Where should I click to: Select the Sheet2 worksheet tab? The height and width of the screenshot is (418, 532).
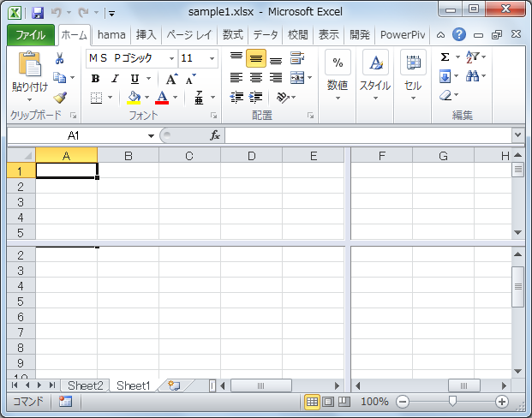point(85,385)
